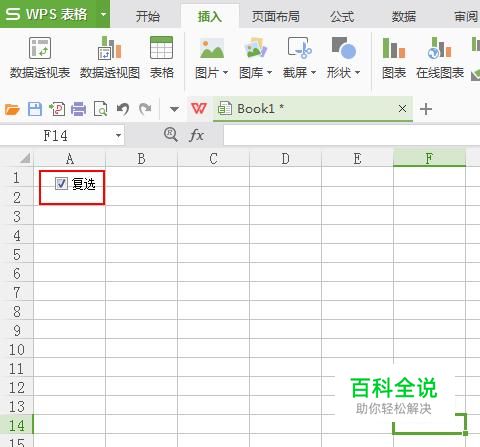Insert a PivotChart (数据透视图)
The image size is (480, 447).
[110, 58]
